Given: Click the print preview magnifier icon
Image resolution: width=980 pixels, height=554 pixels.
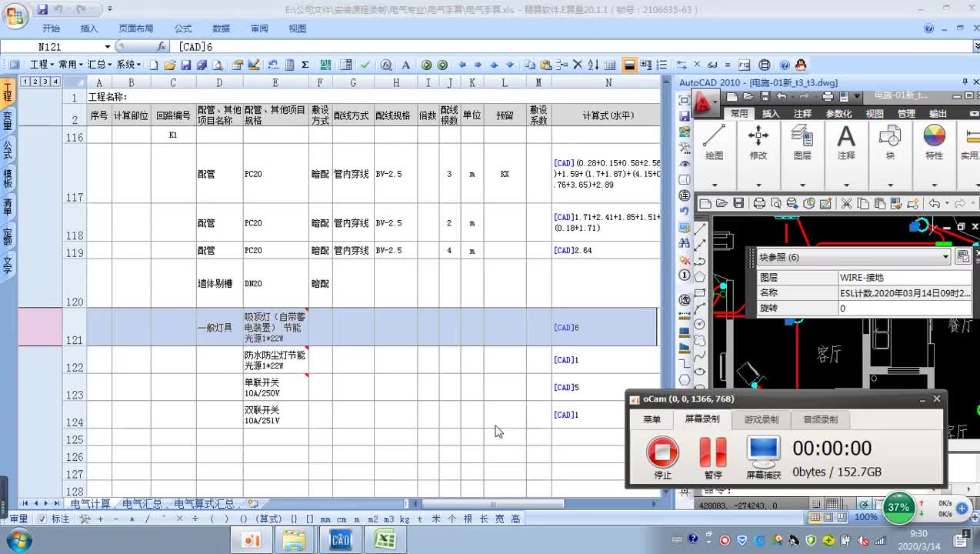Looking at the screenshot, I should click(218, 65).
